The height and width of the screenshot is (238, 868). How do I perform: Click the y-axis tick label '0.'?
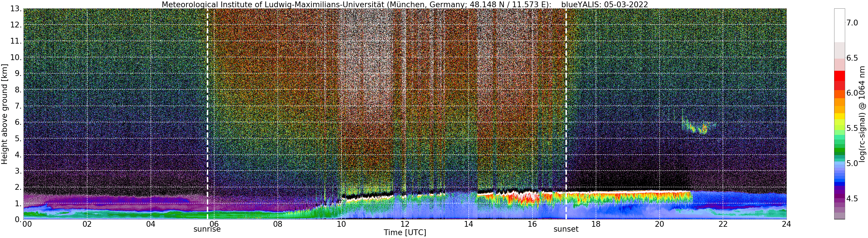coord(18,220)
